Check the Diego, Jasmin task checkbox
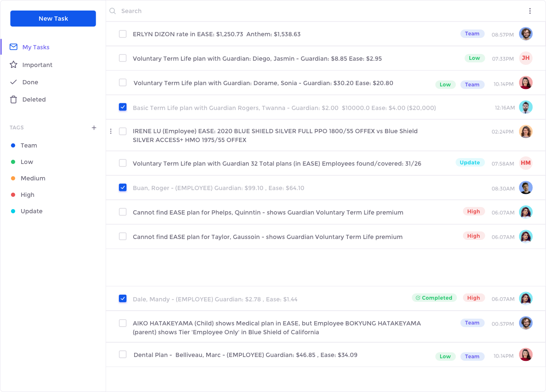The image size is (546, 392). [123, 58]
